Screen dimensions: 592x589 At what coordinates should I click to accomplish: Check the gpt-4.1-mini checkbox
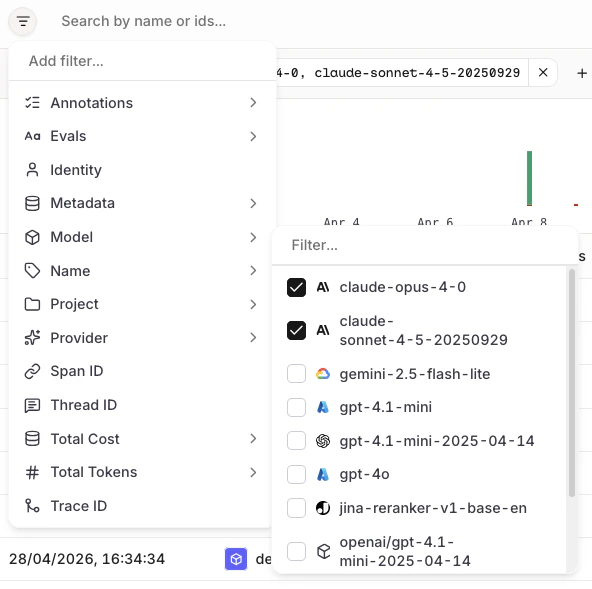(x=296, y=407)
